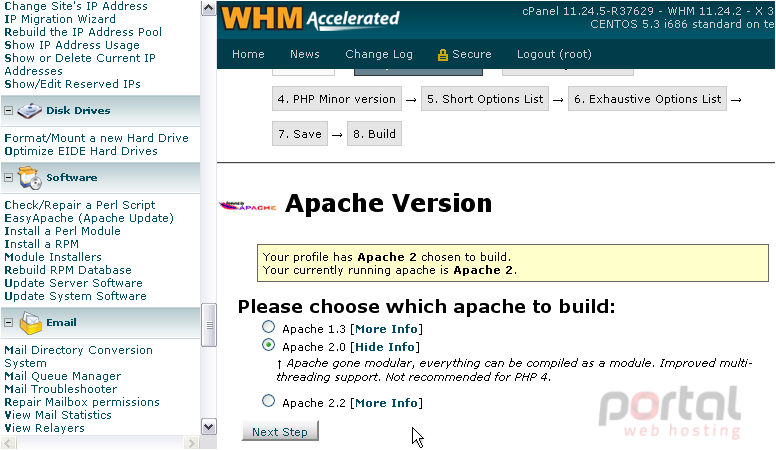
Task: Open Format/Mount a new Hard Drive
Action: coord(97,138)
